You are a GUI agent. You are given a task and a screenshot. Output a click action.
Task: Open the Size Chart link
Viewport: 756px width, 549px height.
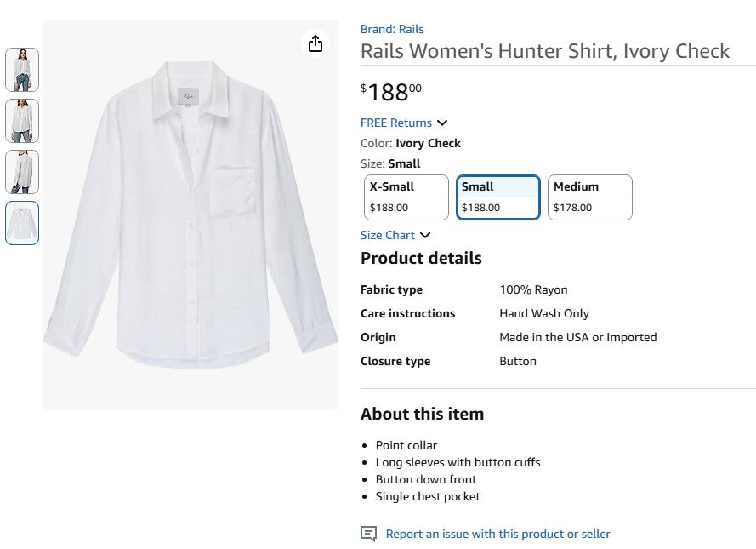point(388,235)
